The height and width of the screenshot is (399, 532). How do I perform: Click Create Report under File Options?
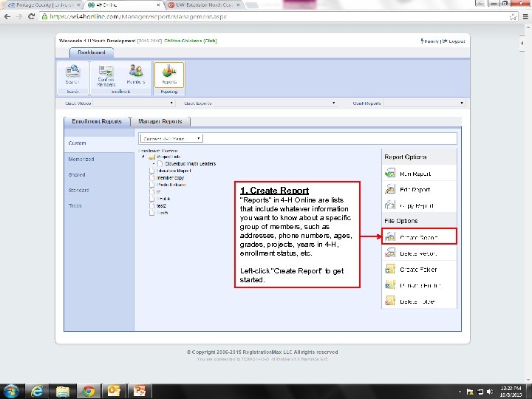point(419,237)
